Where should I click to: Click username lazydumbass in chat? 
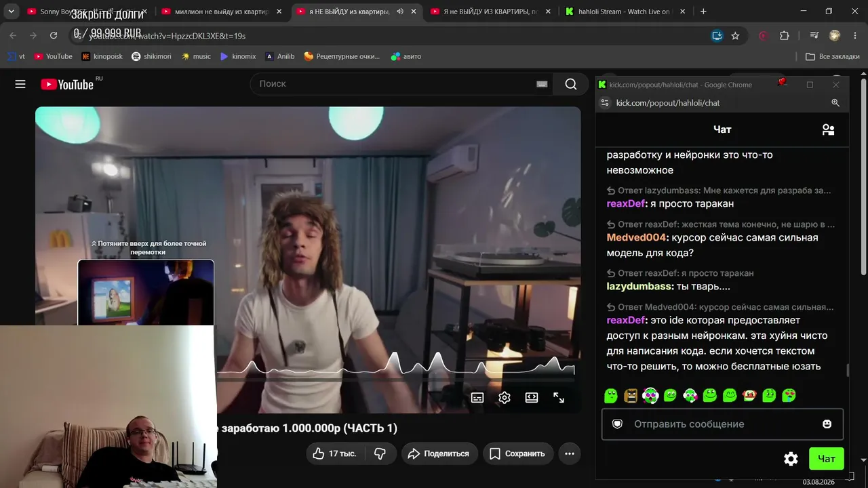coord(640,287)
